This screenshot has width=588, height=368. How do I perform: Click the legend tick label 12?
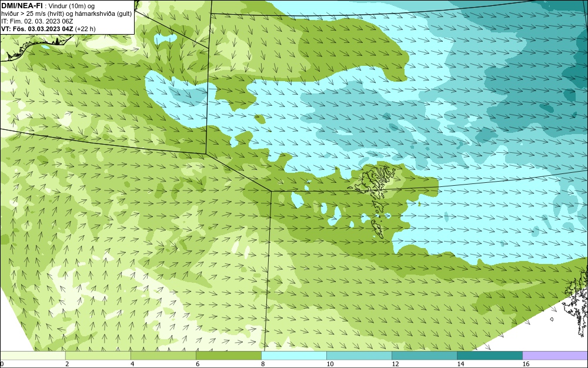(395, 364)
